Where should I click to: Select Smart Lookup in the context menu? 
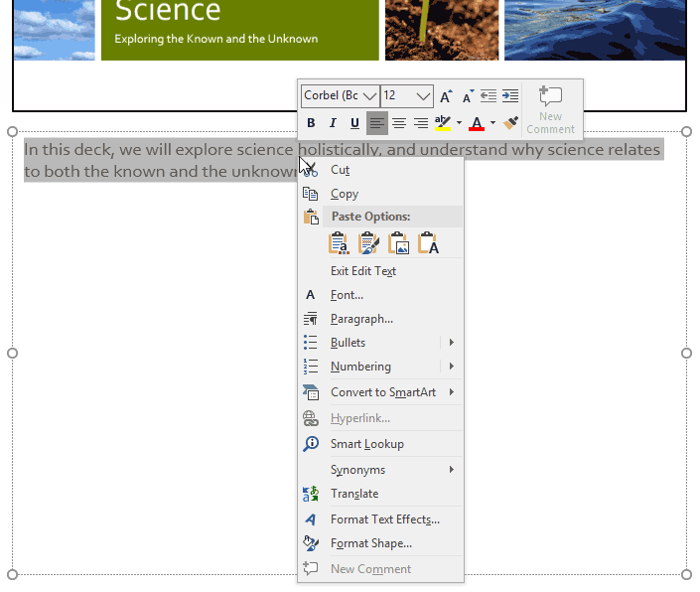[366, 444]
